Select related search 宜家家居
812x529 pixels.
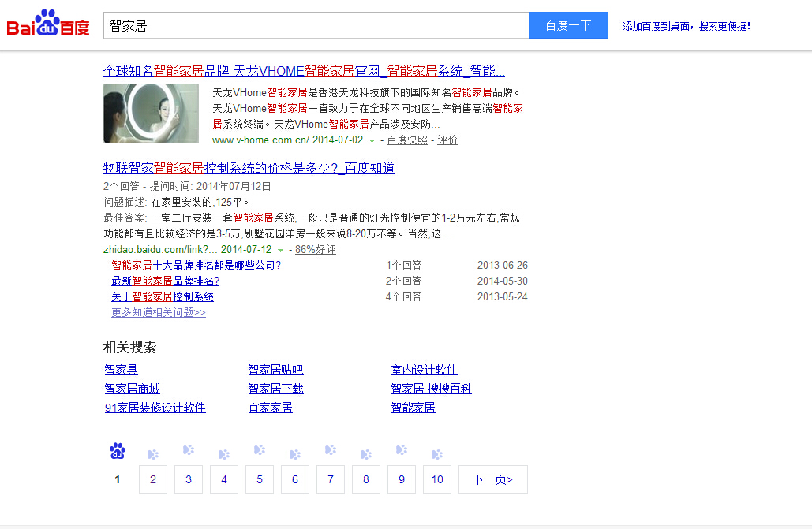(x=271, y=408)
